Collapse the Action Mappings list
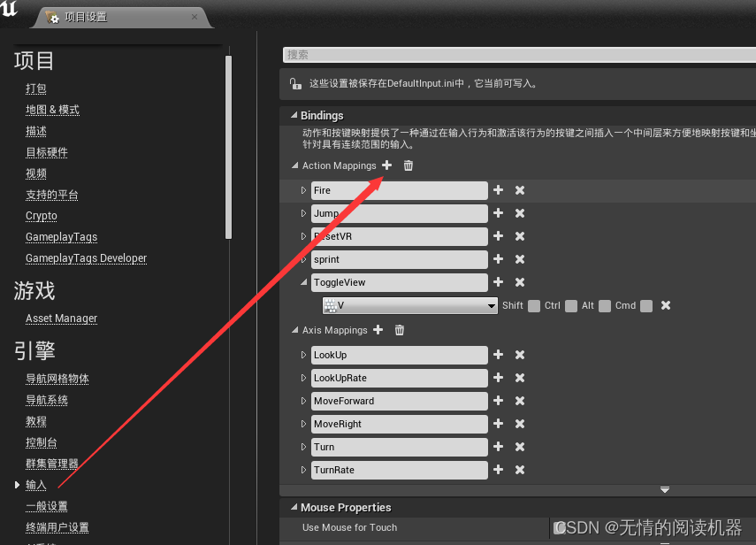This screenshot has width=756, height=545. (294, 165)
